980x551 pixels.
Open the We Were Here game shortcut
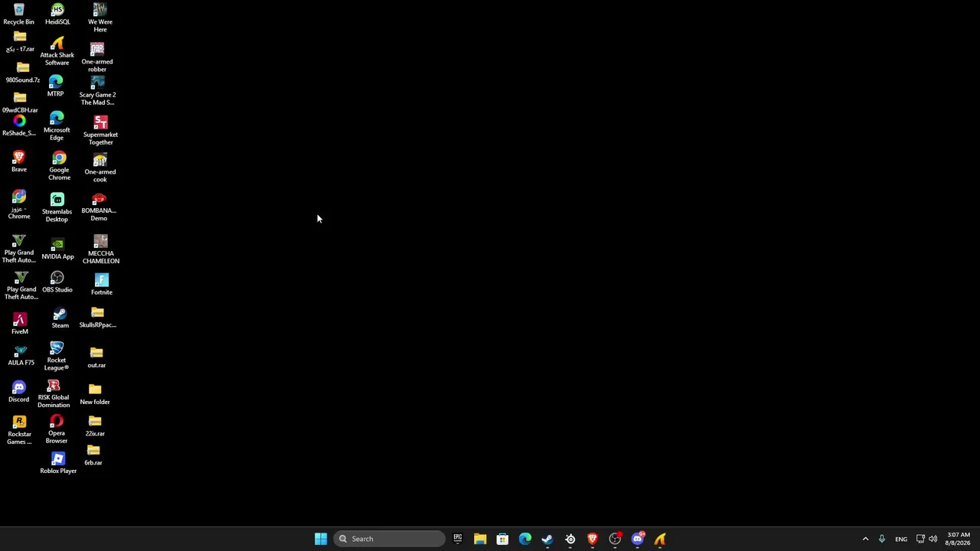(100, 18)
